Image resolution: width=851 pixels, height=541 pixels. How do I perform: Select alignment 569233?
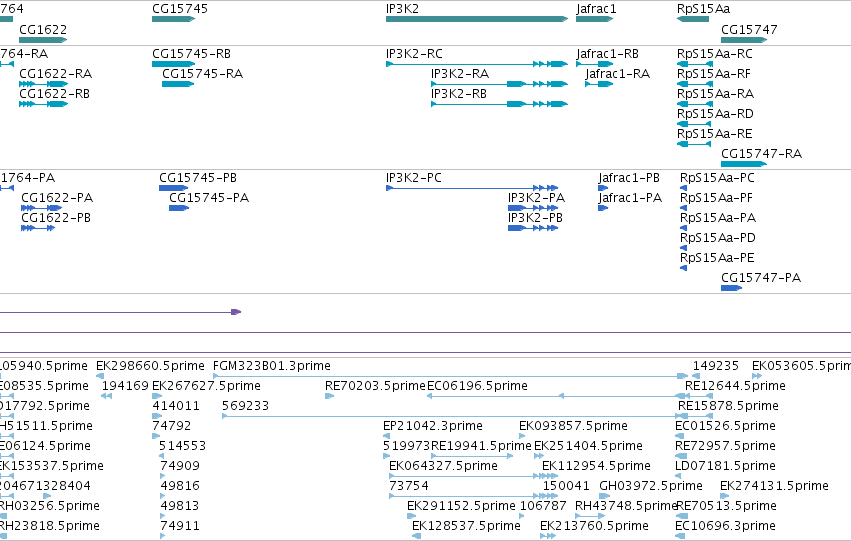coord(245,406)
